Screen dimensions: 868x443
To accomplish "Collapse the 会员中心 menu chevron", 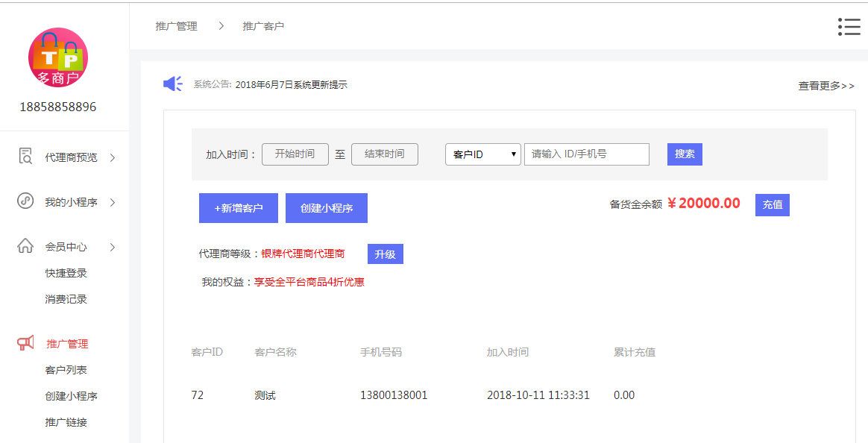I will 113,247.
